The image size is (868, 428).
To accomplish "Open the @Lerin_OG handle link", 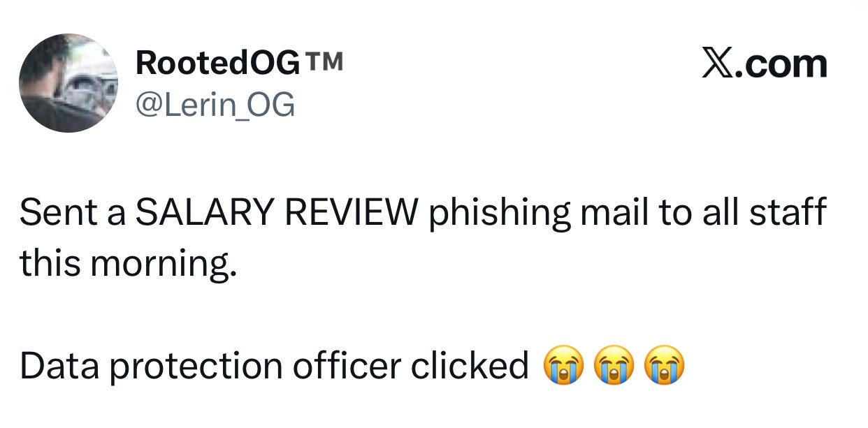I will click(215, 105).
